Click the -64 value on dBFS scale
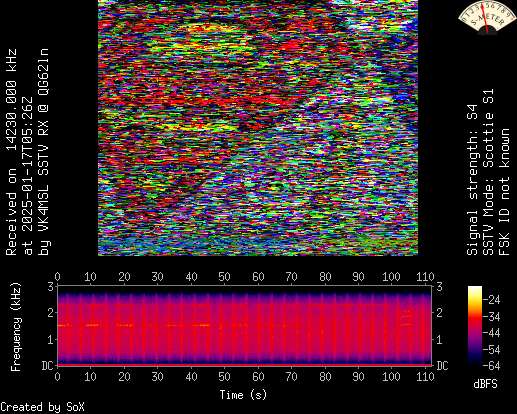 (x=492, y=366)
